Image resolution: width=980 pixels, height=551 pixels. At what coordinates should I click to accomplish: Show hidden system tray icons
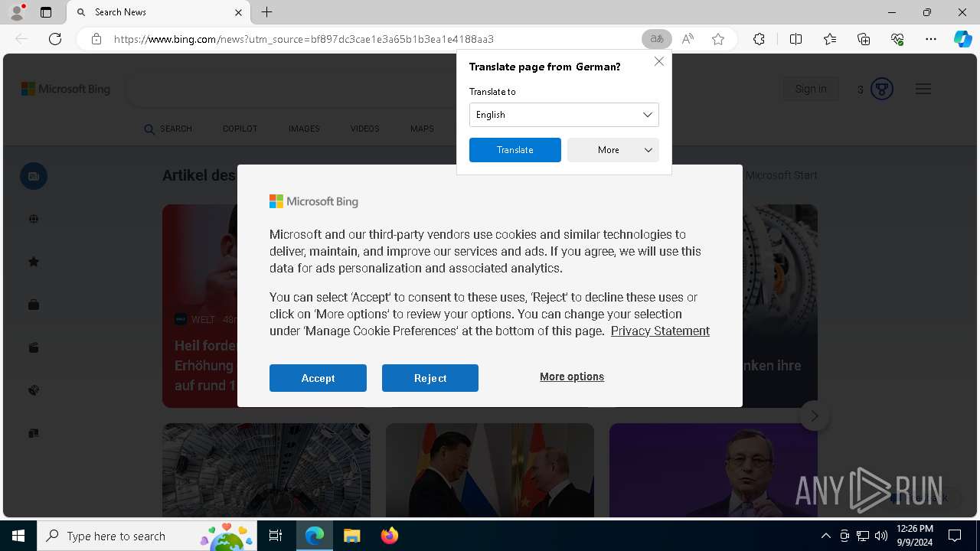[x=825, y=536]
